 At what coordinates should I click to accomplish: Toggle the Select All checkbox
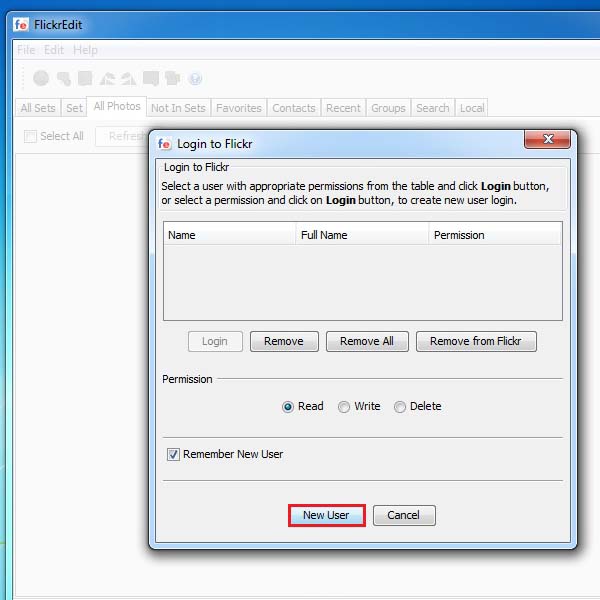tap(30, 136)
